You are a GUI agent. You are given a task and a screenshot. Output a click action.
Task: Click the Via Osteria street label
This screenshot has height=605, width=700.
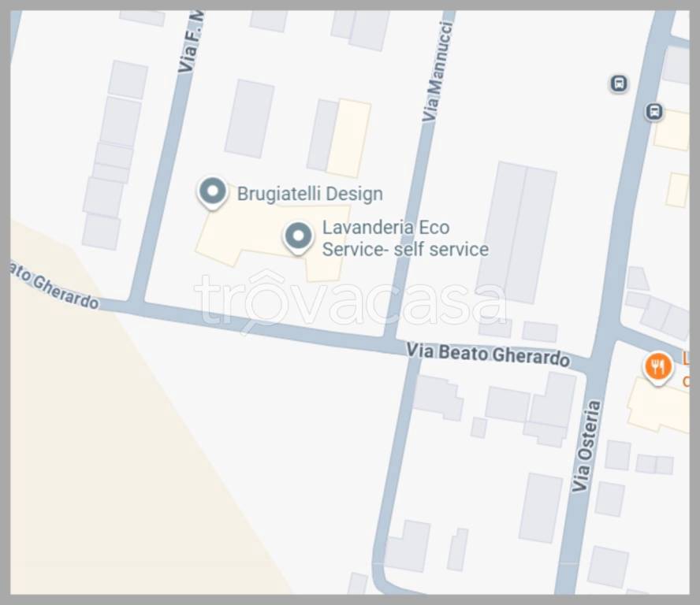586,446
